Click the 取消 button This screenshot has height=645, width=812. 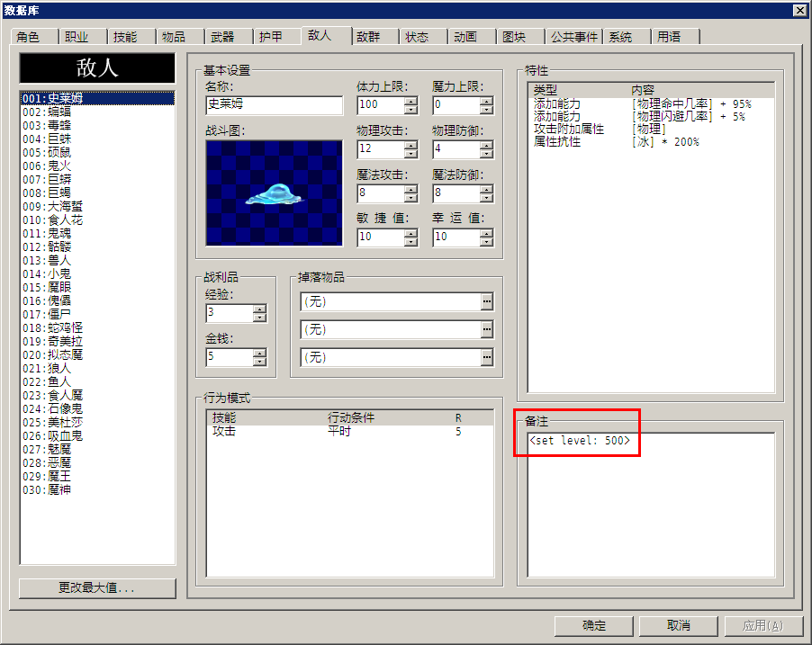[679, 626]
